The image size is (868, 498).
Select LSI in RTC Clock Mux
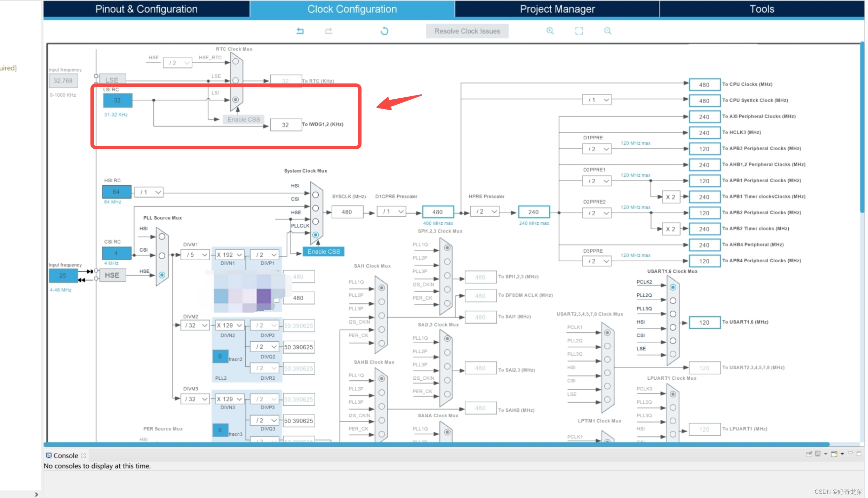pos(236,100)
